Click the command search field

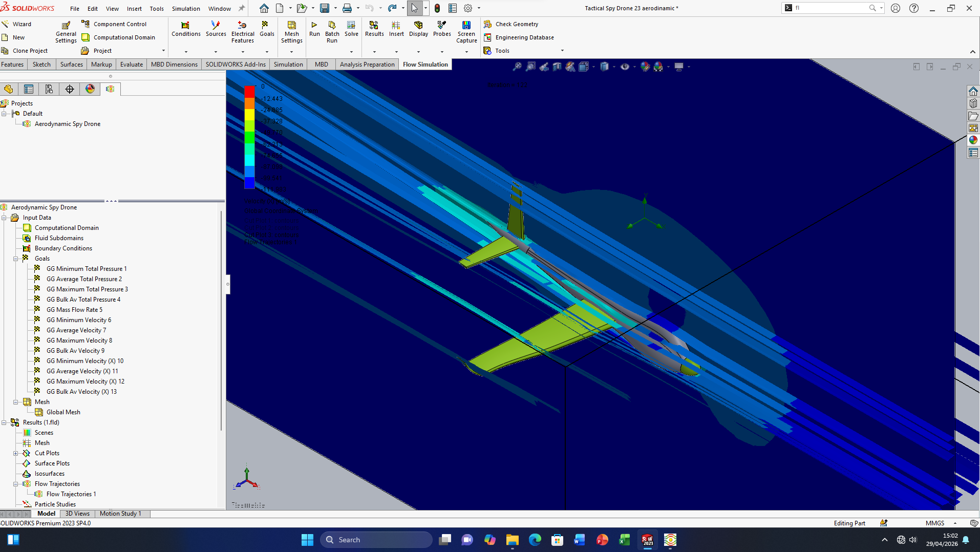pos(829,8)
